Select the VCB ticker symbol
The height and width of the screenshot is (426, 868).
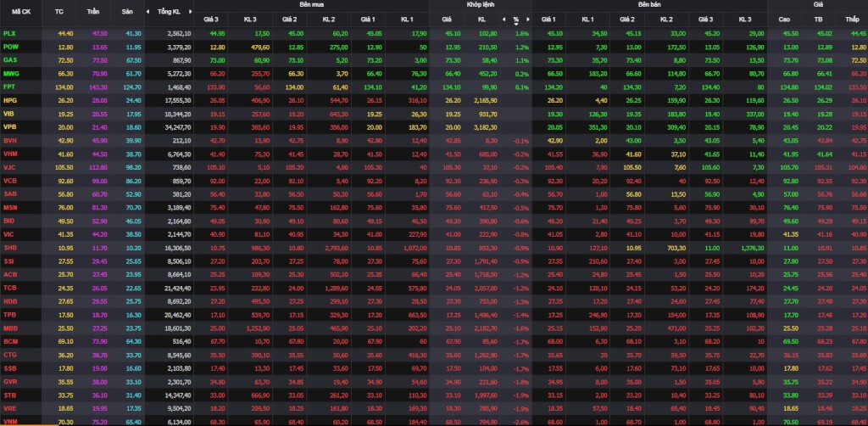pyautogui.click(x=9, y=181)
